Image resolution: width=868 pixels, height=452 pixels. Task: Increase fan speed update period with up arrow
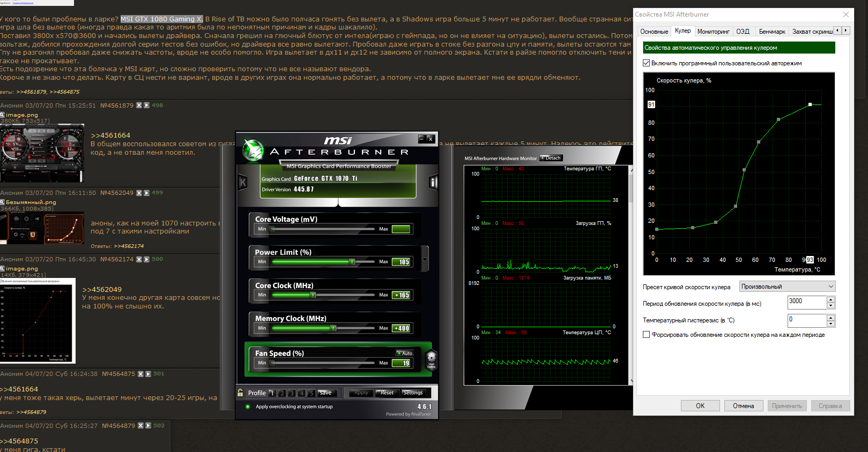pyautogui.click(x=830, y=300)
